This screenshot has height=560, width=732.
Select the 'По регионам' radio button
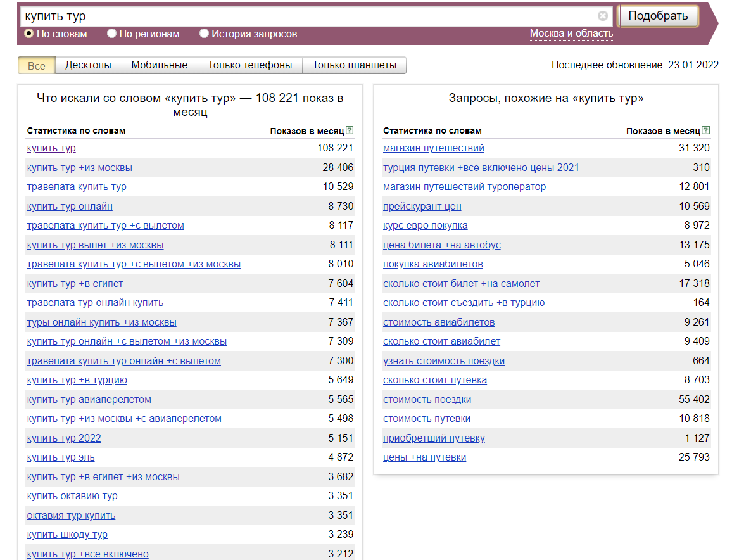coord(111,33)
